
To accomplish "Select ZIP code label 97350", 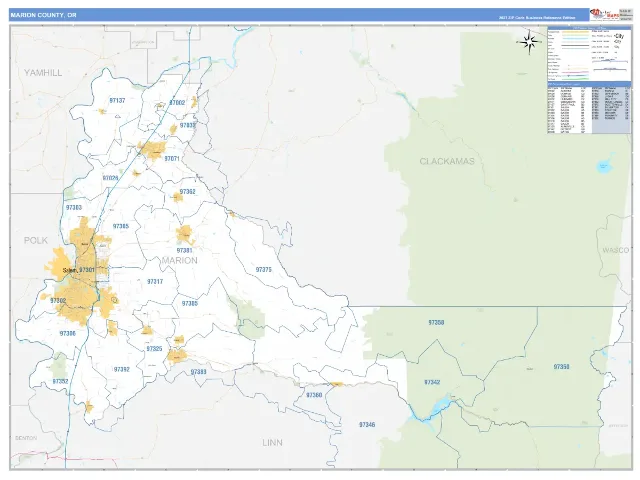I will (x=562, y=367).
